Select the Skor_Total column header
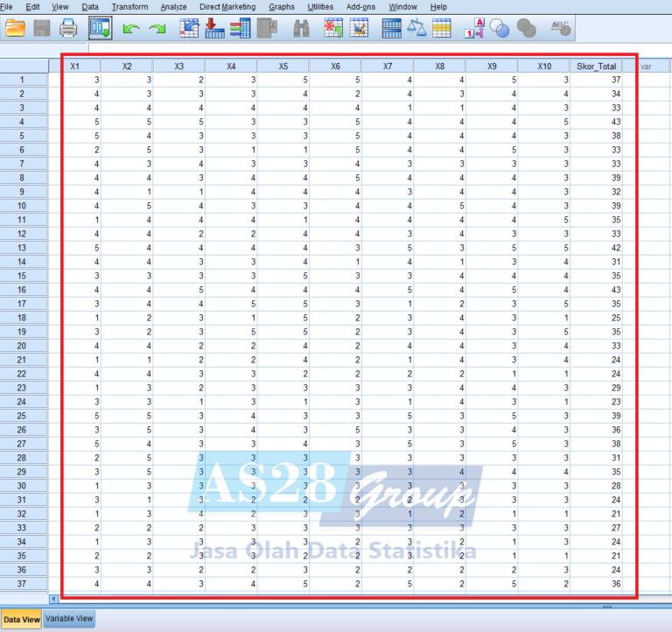 (x=596, y=66)
